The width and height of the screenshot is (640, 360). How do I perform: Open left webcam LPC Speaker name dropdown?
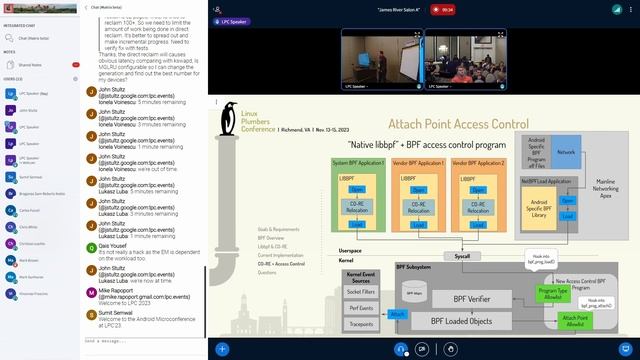click(357, 87)
